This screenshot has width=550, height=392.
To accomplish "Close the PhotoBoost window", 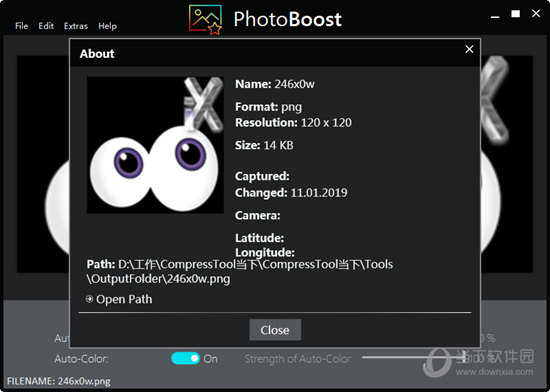I will point(536,14).
